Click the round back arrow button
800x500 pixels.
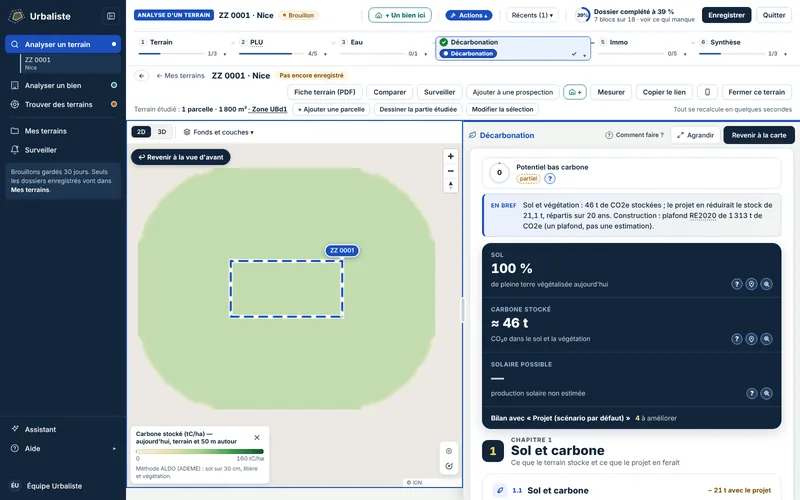pos(141,76)
